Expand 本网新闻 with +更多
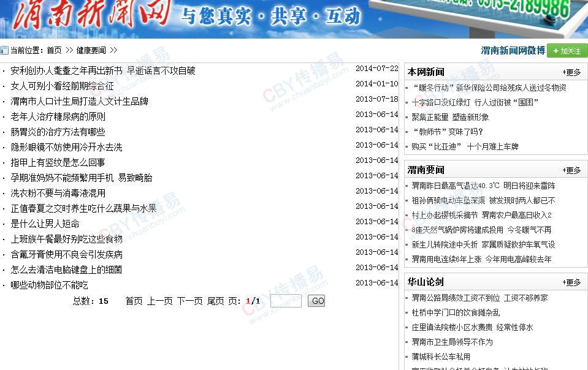 pyautogui.click(x=571, y=72)
